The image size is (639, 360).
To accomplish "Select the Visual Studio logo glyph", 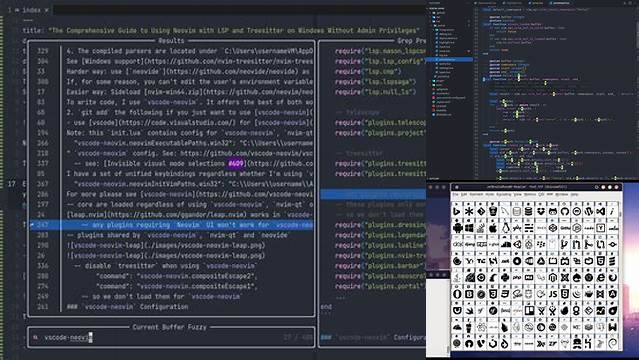I will [601, 212].
